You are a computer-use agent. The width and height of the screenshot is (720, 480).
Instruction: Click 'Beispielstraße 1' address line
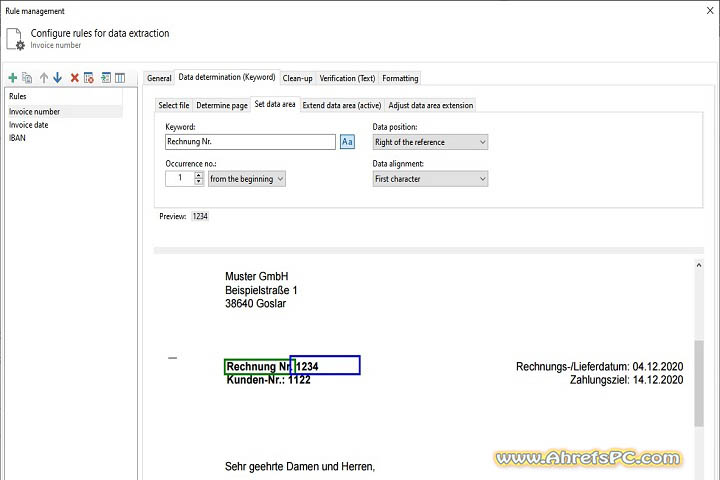click(261, 290)
